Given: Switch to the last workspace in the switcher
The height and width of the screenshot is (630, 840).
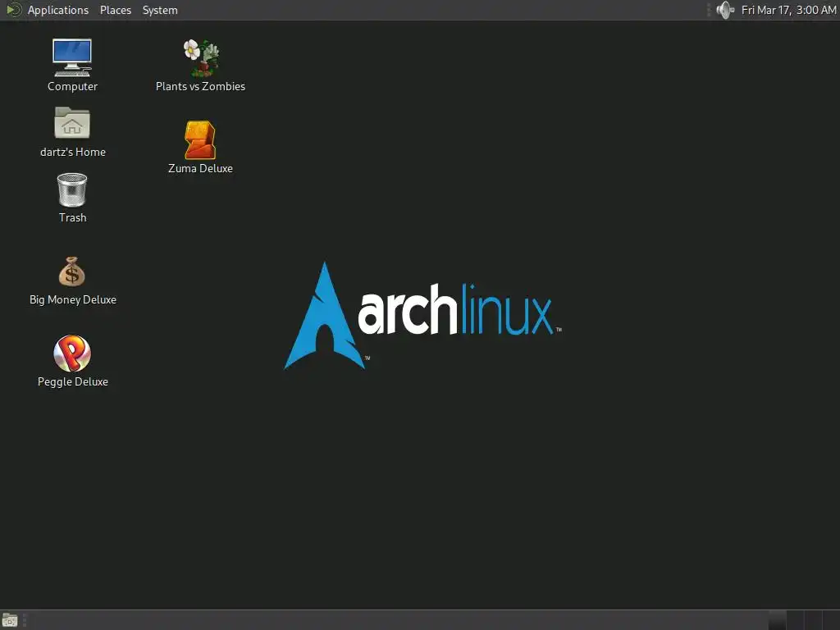Looking at the screenshot, I should click(830, 620).
